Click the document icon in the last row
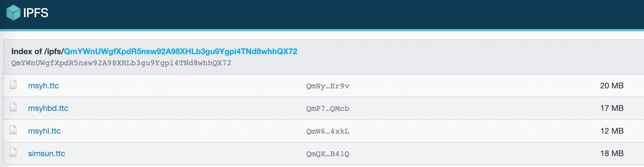 (x=13, y=153)
